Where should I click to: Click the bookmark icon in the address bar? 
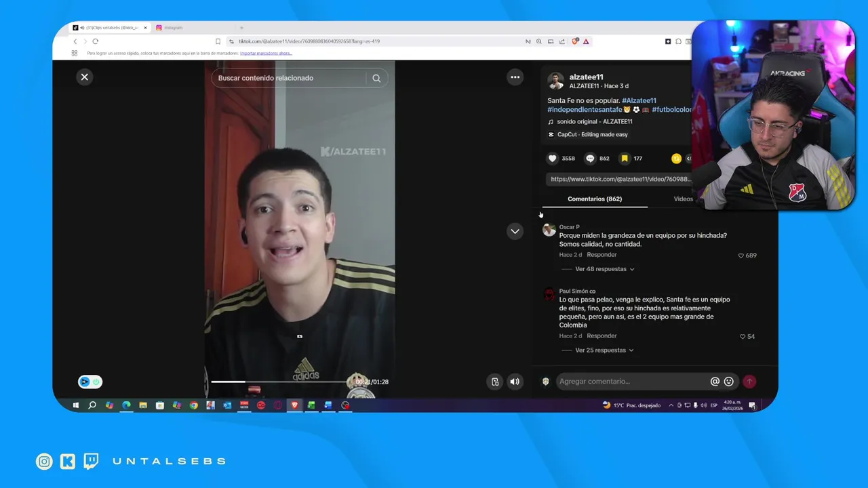coord(218,41)
